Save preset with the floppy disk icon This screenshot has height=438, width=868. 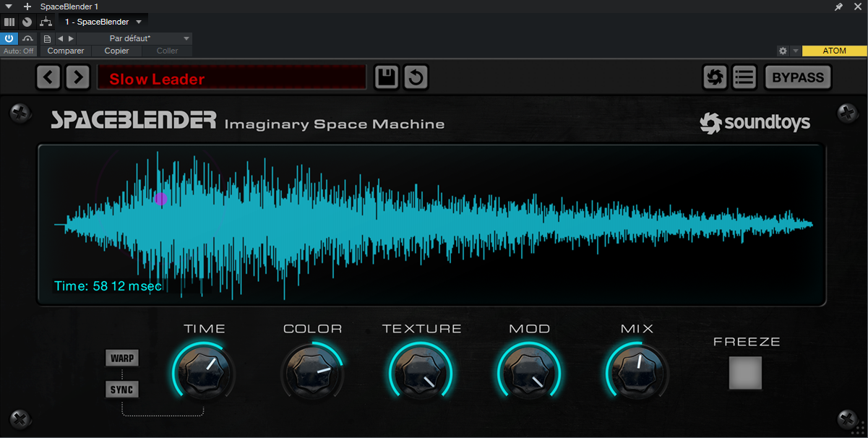point(387,77)
